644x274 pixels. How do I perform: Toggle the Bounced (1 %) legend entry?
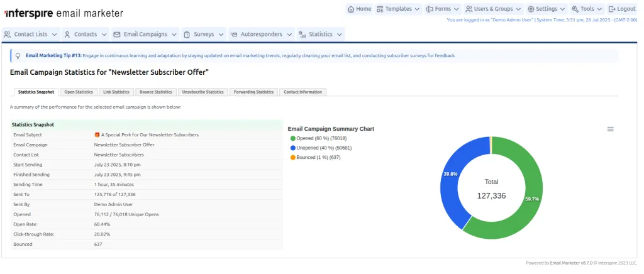315,158
